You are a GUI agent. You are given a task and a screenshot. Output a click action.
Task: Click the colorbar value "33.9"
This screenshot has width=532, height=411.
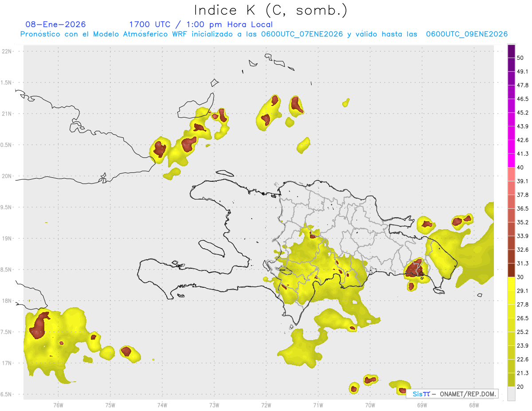click(522, 236)
